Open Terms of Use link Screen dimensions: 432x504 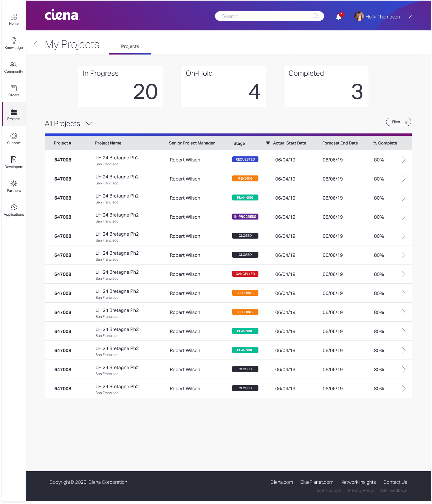coord(328,491)
